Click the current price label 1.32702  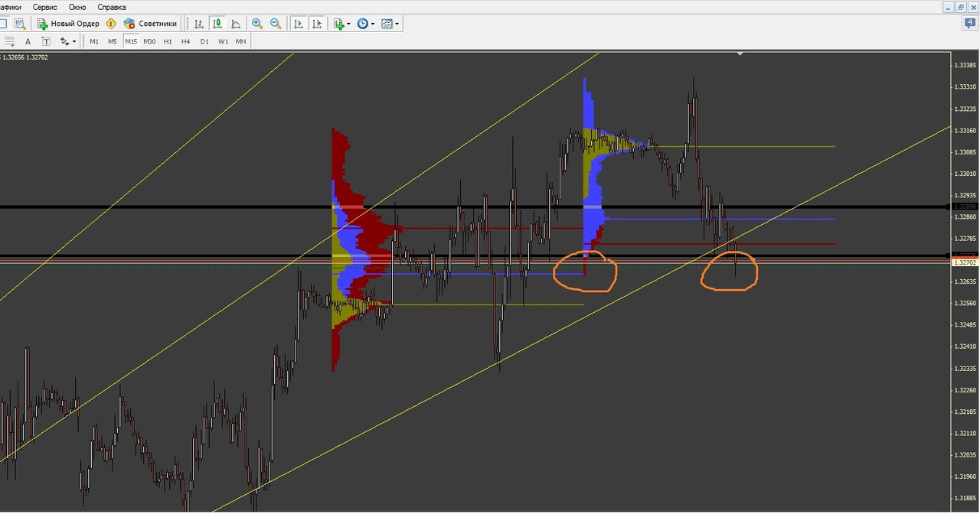(x=965, y=262)
